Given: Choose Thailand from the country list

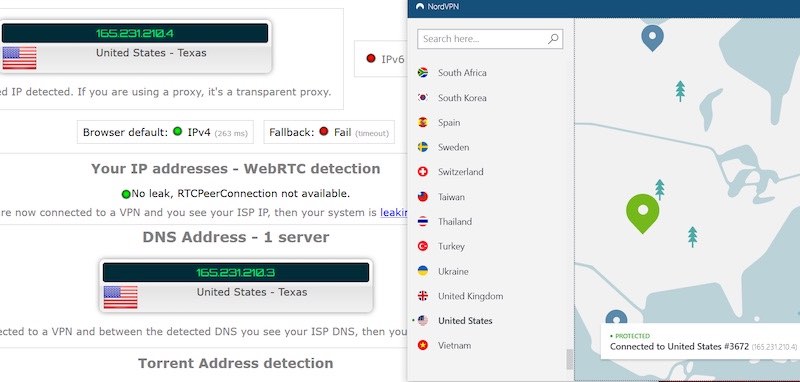Looking at the screenshot, I should [x=455, y=221].
